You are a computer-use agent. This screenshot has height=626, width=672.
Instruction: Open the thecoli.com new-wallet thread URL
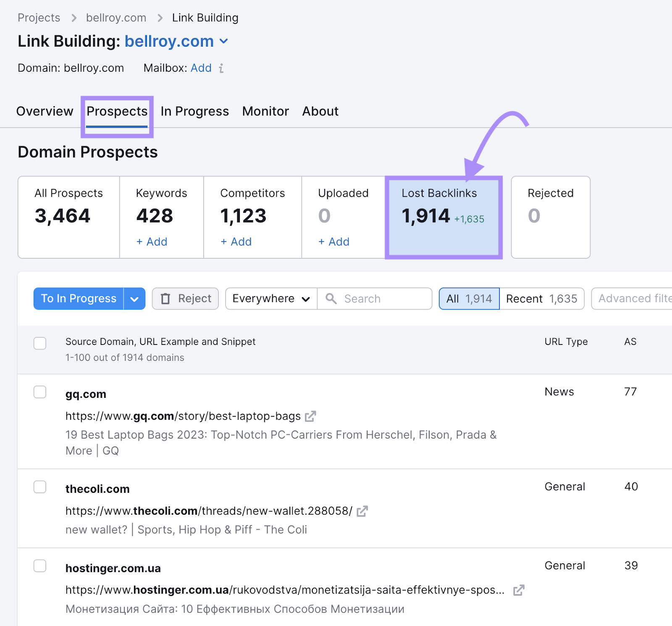pyautogui.click(x=209, y=511)
